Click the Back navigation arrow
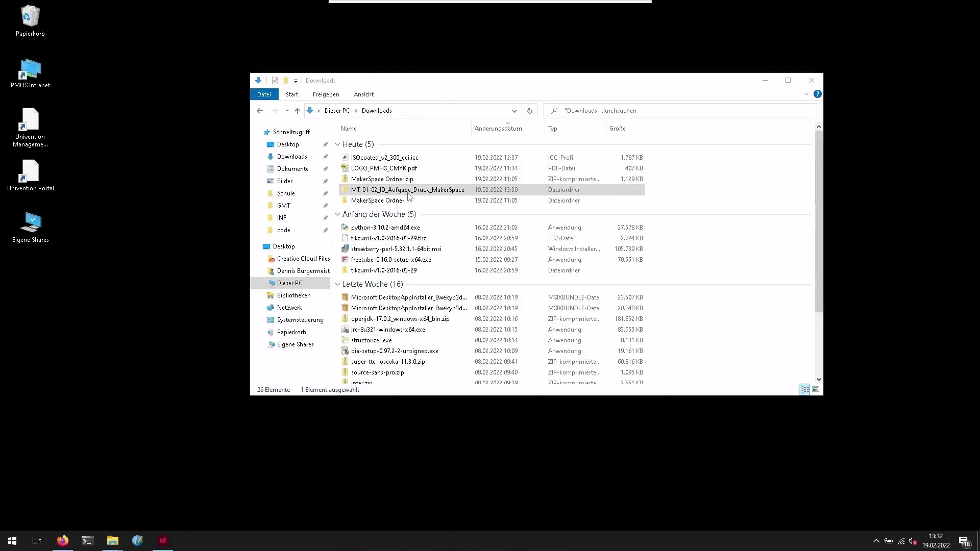The height and width of the screenshot is (551, 980). point(260,111)
